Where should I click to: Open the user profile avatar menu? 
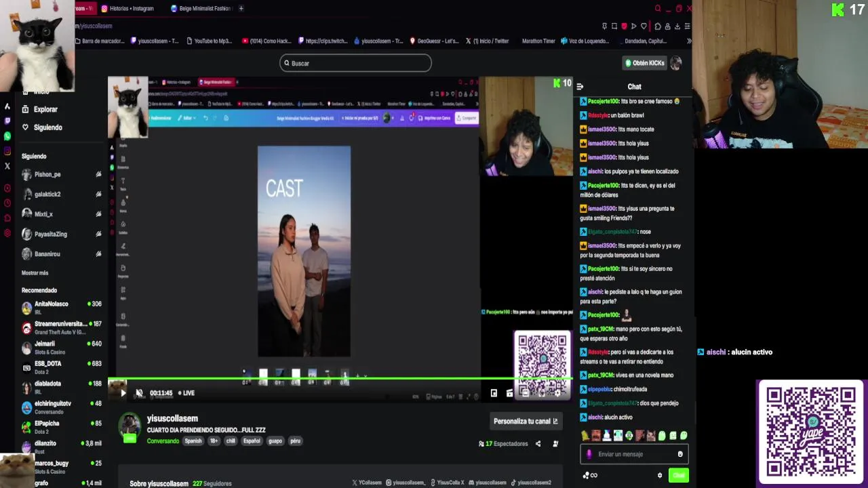click(x=676, y=63)
